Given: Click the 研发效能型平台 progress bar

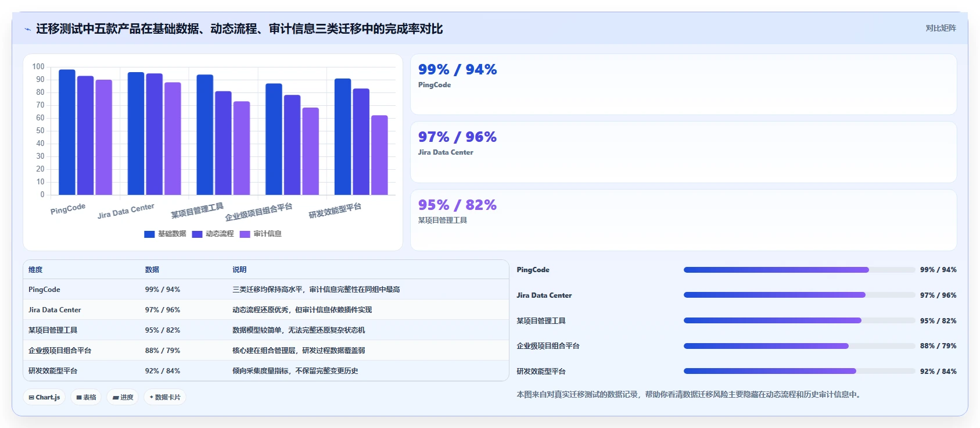Looking at the screenshot, I should coord(799,371).
